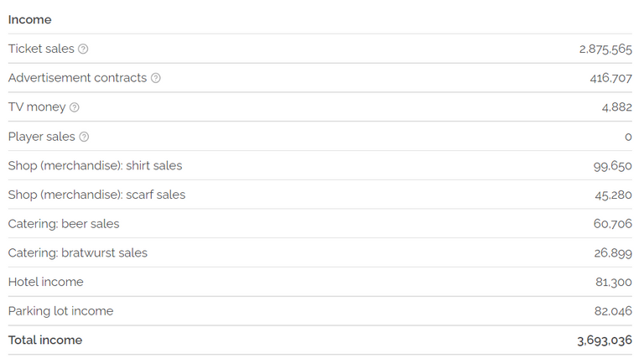Select the Total income label

pos(45,341)
